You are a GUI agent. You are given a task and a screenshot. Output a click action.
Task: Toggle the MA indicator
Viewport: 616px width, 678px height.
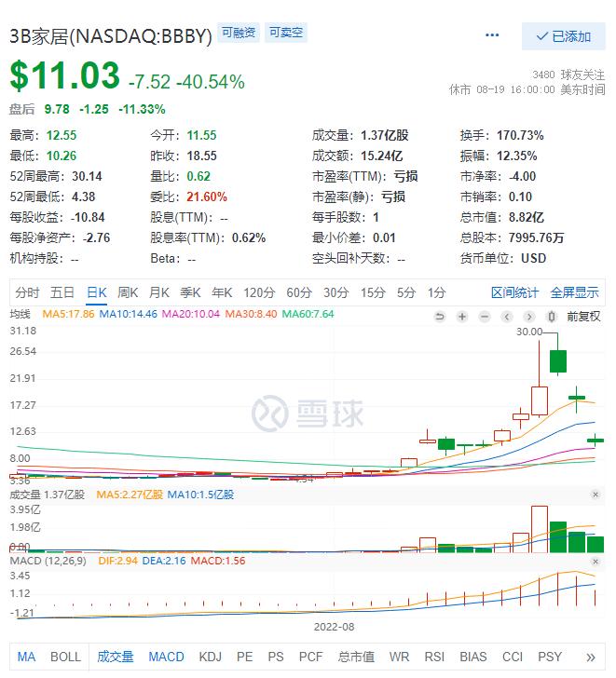click(26, 657)
